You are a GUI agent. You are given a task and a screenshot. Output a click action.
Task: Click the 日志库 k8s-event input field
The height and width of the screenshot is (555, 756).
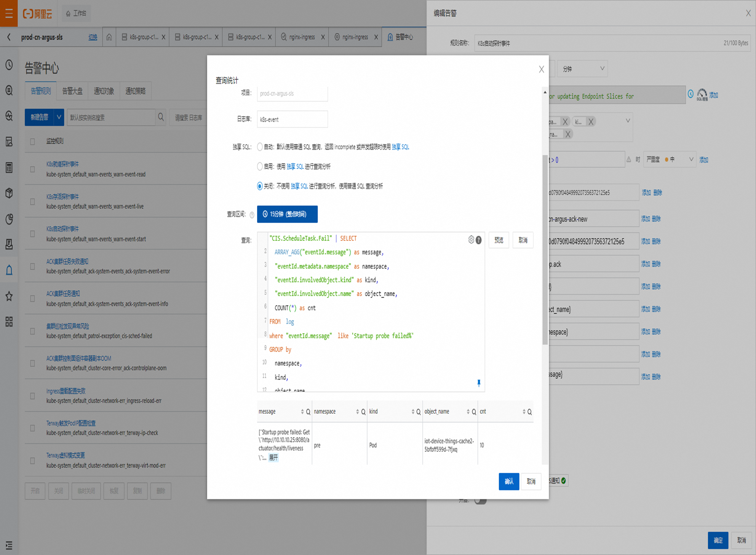pos(292,120)
